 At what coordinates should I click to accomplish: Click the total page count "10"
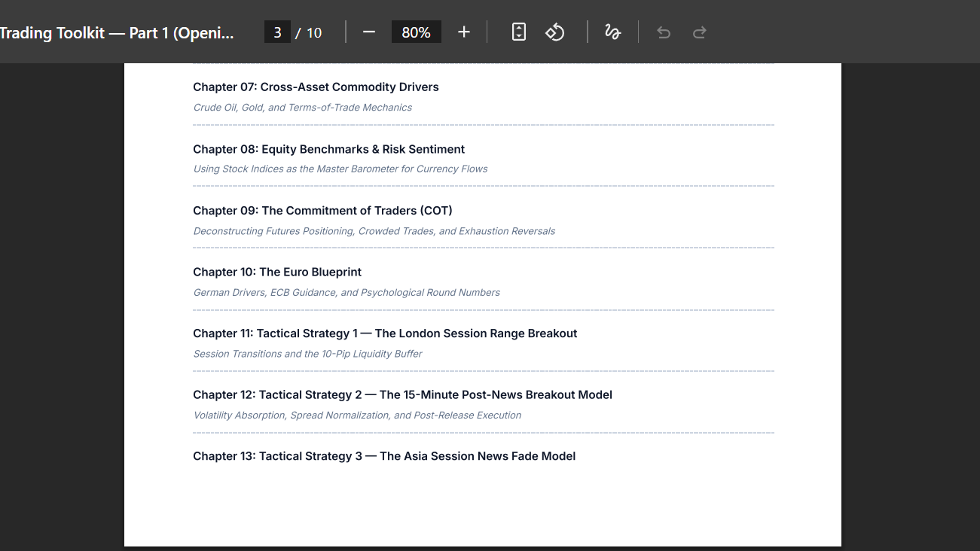314,33
